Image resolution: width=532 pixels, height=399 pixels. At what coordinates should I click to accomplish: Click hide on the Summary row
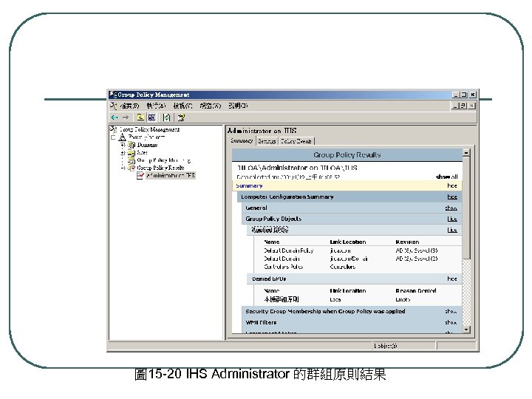(452, 185)
